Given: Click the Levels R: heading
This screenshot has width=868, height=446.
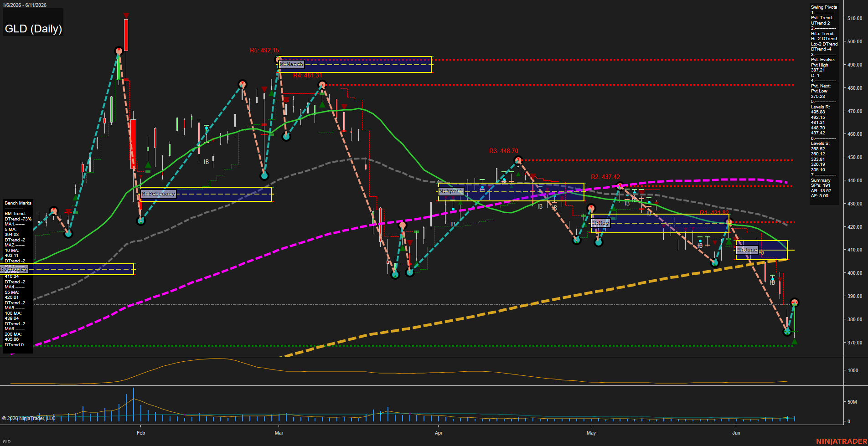Looking at the screenshot, I should [x=820, y=107].
